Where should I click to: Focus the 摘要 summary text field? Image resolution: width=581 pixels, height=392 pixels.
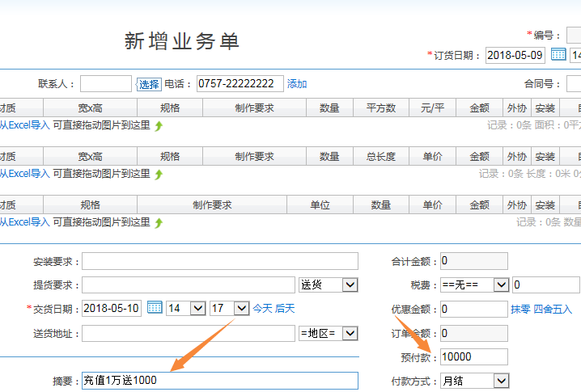(x=219, y=381)
